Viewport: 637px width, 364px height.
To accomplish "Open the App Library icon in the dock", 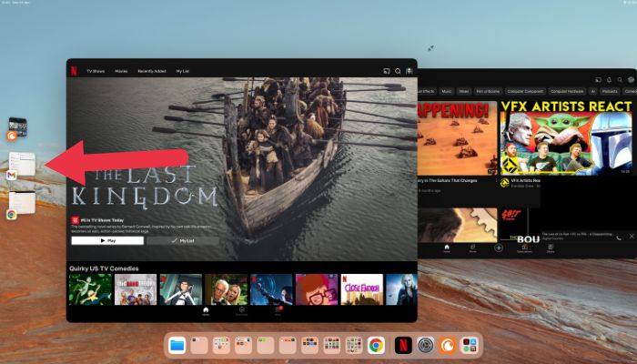I will click(x=470, y=345).
